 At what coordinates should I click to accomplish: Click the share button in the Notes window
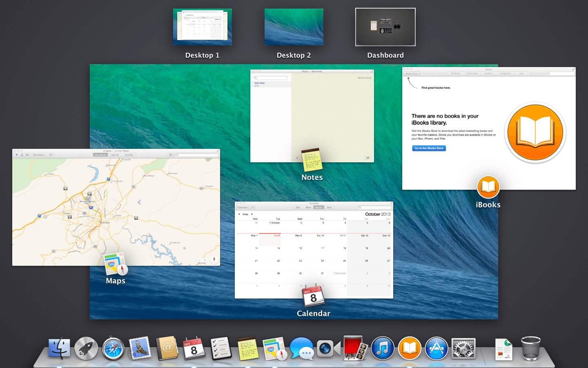point(367,158)
